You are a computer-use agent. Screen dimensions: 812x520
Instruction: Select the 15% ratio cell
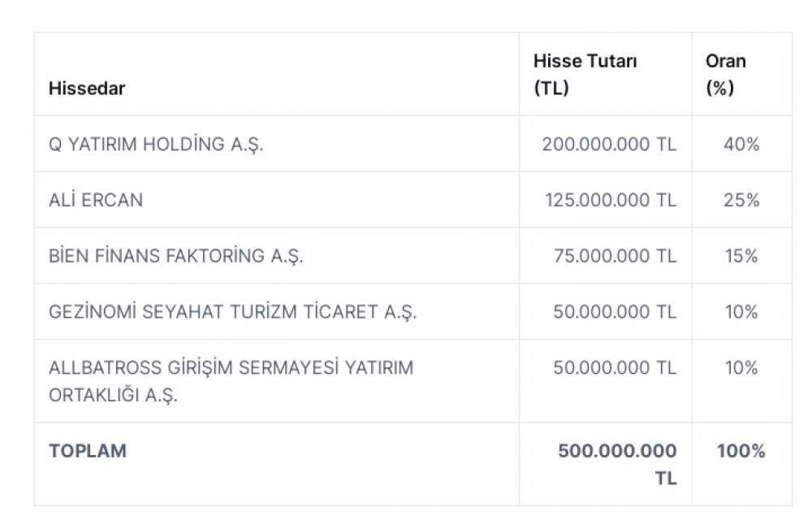coord(741,256)
